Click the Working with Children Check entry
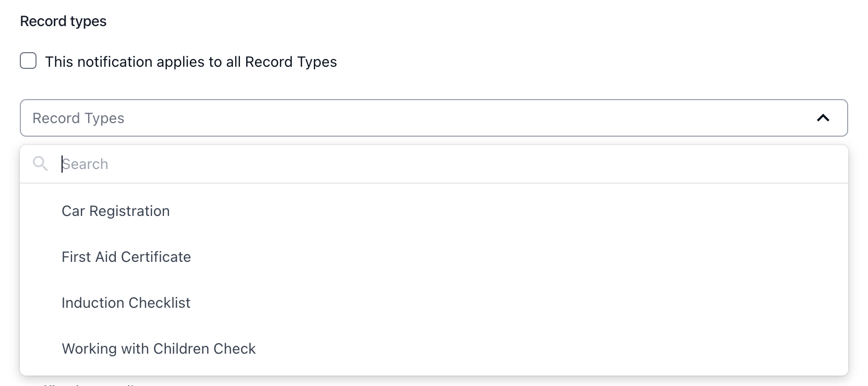The height and width of the screenshot is (386, 868). (434, 348)
